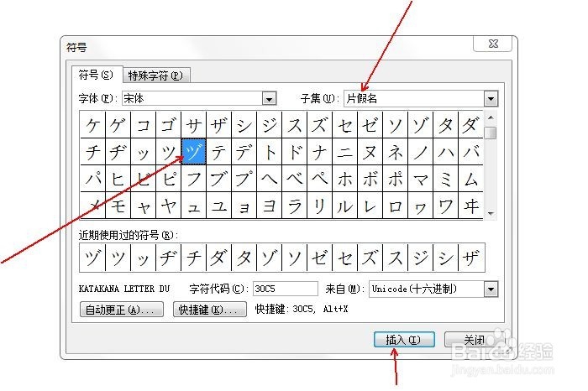Select ブ in the symbol grid

pyautogui.click(x=219, y=179)
